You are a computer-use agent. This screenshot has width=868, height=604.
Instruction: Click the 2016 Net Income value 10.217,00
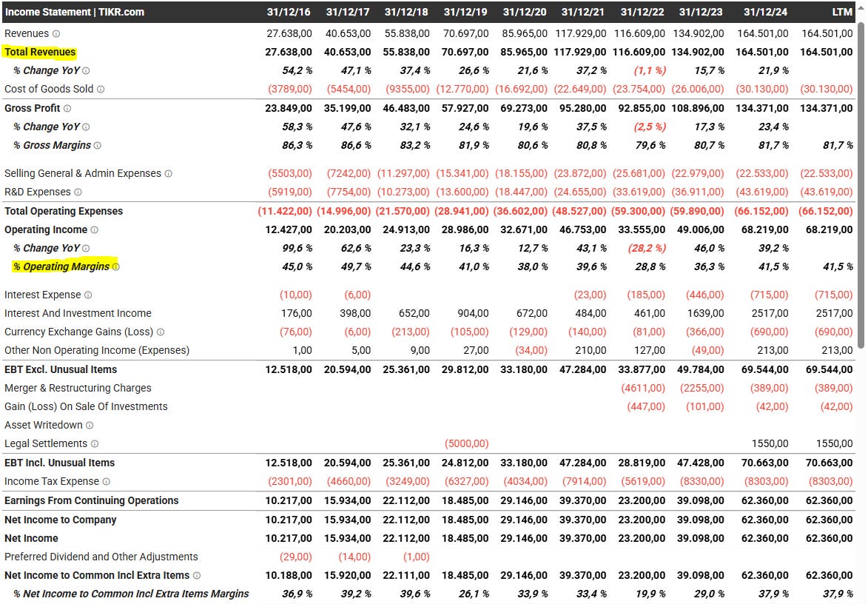[x=289, y=538]
